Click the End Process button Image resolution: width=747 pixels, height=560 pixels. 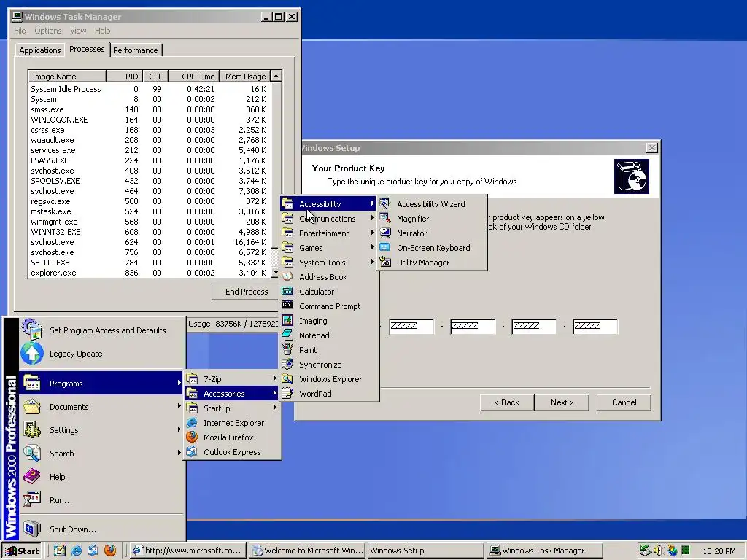pos(247,292)
